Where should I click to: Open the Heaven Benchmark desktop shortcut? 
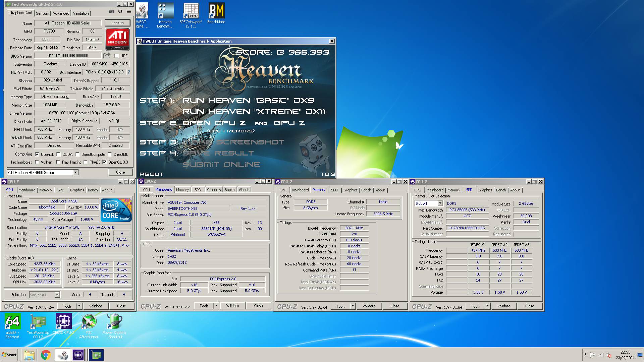(x=165, y=15)
